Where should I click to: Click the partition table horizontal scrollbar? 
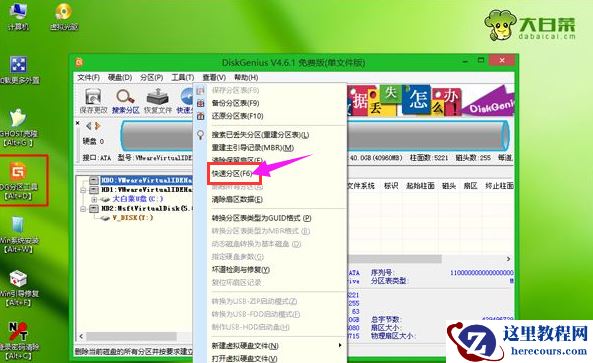pyautogui.click(x=394, y=259)
